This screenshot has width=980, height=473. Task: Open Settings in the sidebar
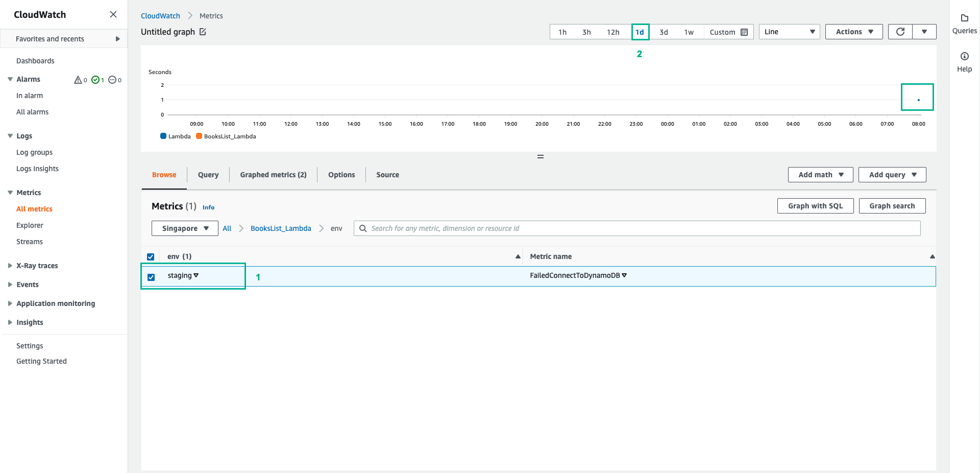click(x=30, y=346)
